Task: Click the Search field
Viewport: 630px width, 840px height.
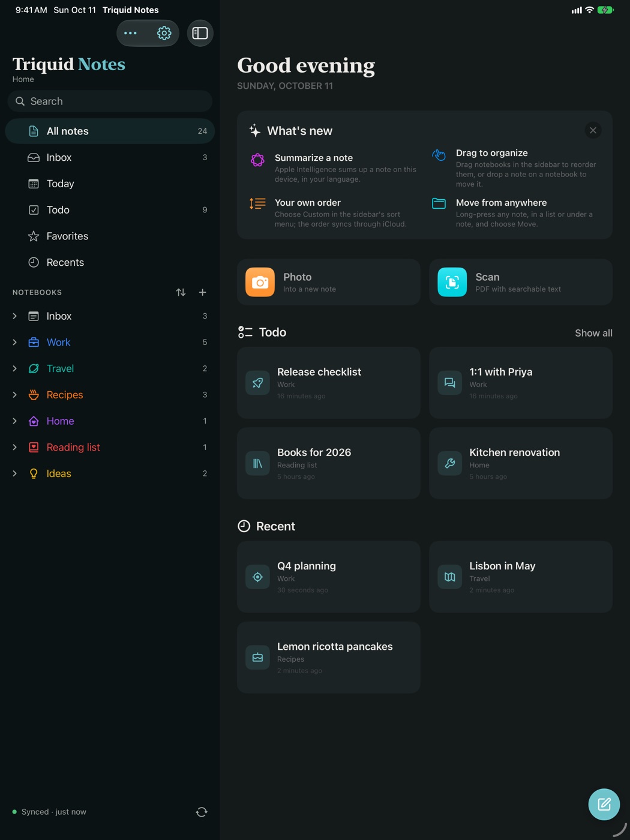Action: click(110, 101)
